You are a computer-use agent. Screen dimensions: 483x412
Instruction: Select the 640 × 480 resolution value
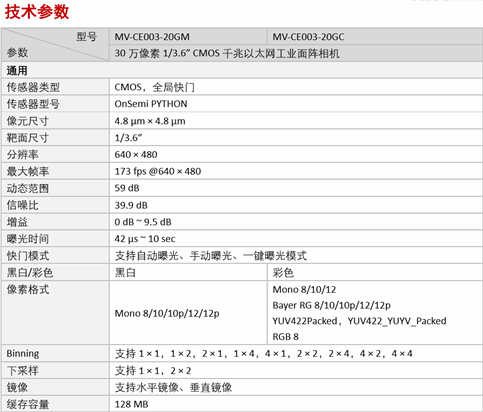(136, 155)
